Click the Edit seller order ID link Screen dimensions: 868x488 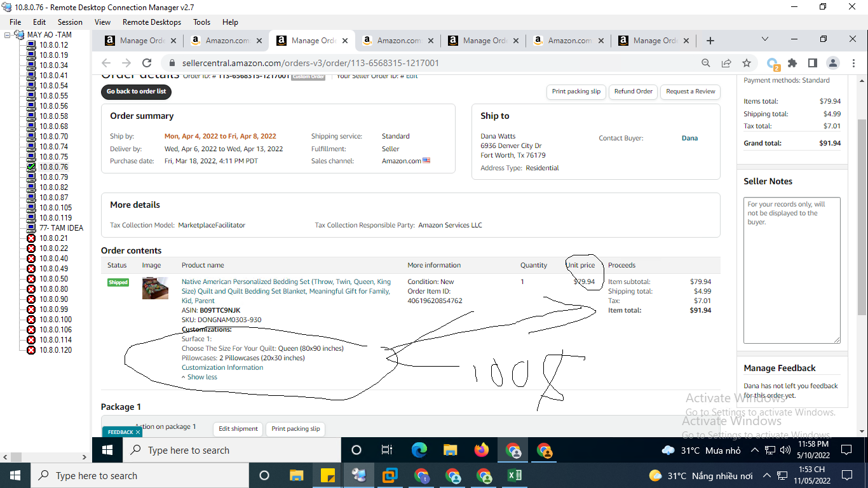[x=412, y=76]
